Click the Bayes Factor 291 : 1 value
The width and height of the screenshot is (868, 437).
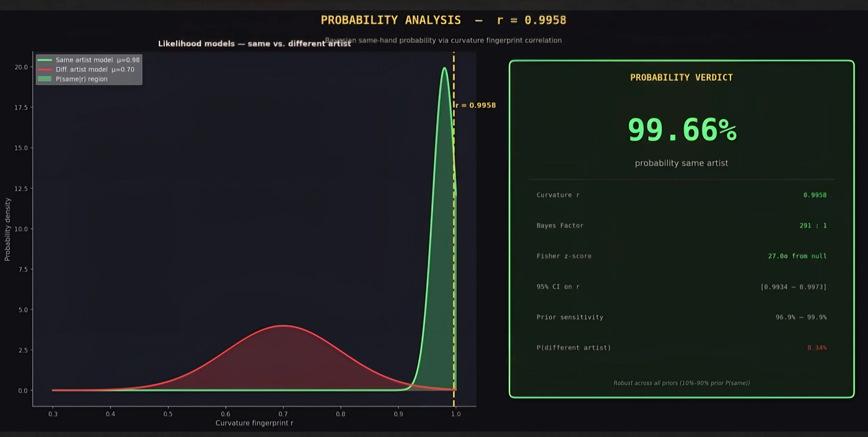coord(813,226)
